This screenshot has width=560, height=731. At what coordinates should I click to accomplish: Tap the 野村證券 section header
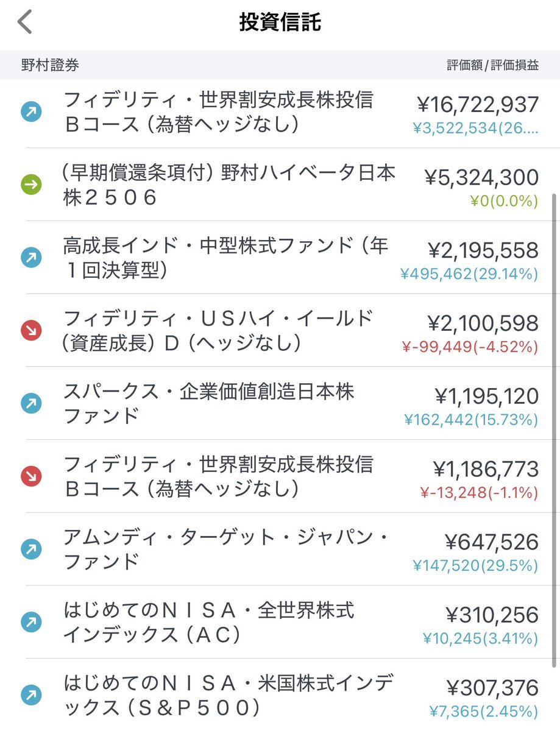pyautogui.click(x=50, y=65)
